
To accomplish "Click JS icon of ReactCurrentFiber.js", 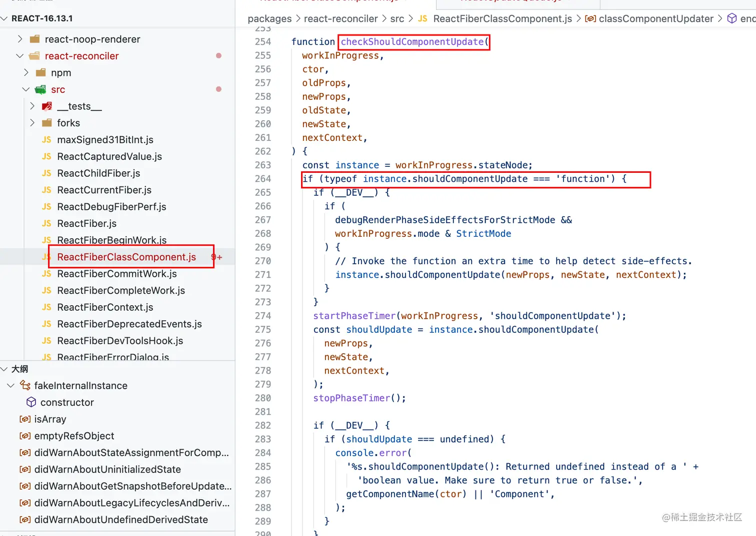I will (46, 190).
